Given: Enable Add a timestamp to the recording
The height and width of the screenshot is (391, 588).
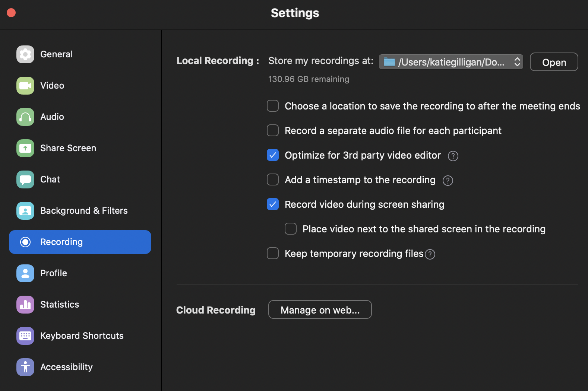Looking at the screenshot, I should click(x=273, y=180).
